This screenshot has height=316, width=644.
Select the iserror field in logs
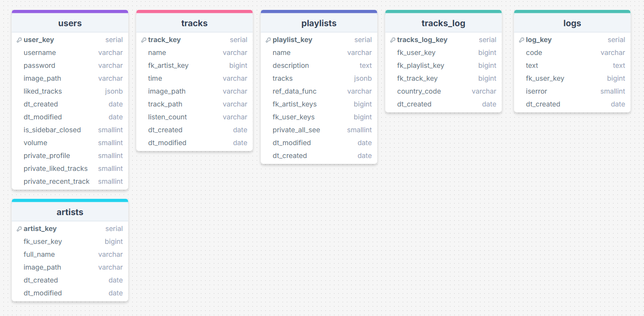tap(537, 91)
